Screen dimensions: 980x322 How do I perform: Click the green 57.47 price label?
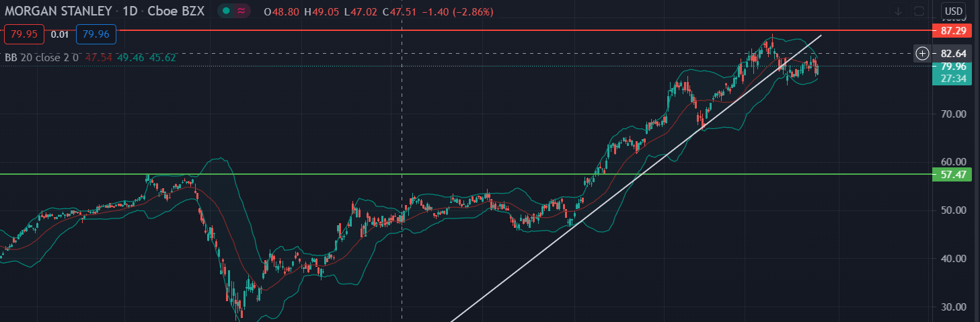[x=953, y=174]
